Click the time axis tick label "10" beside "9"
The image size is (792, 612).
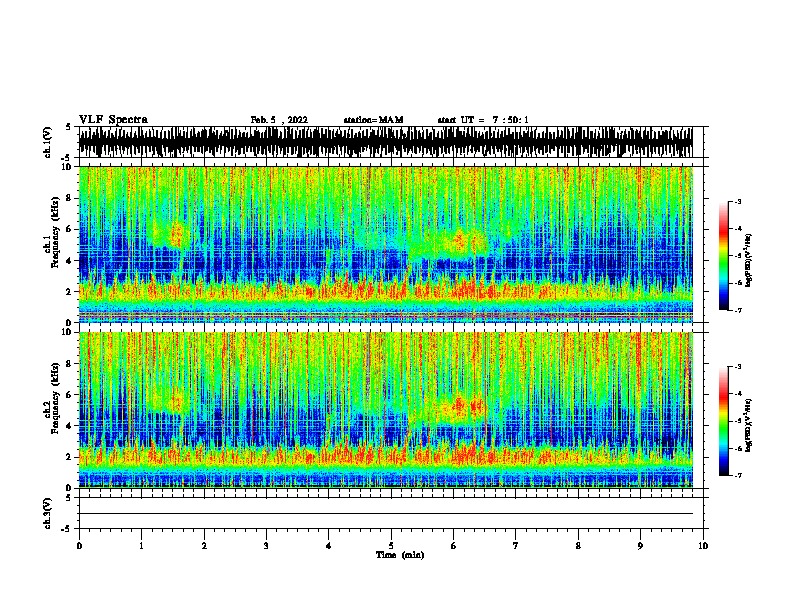click(x=703, y=546)
